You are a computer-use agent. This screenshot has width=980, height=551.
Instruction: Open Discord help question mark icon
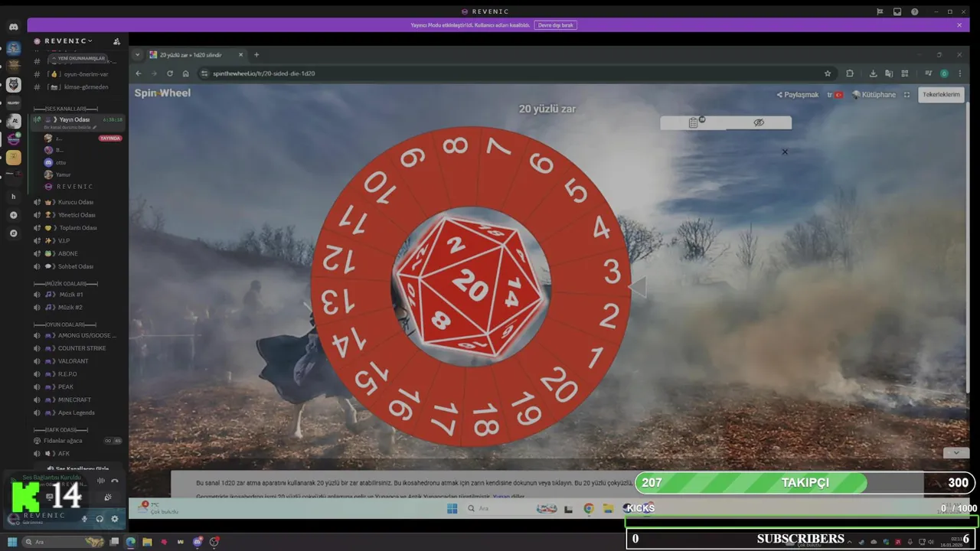pyautogui.click(x=914, y=11)
